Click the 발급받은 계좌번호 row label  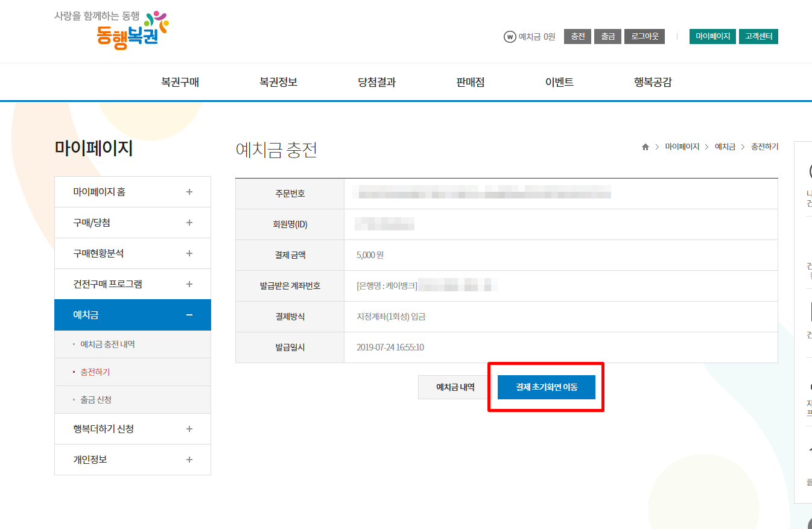290,286
